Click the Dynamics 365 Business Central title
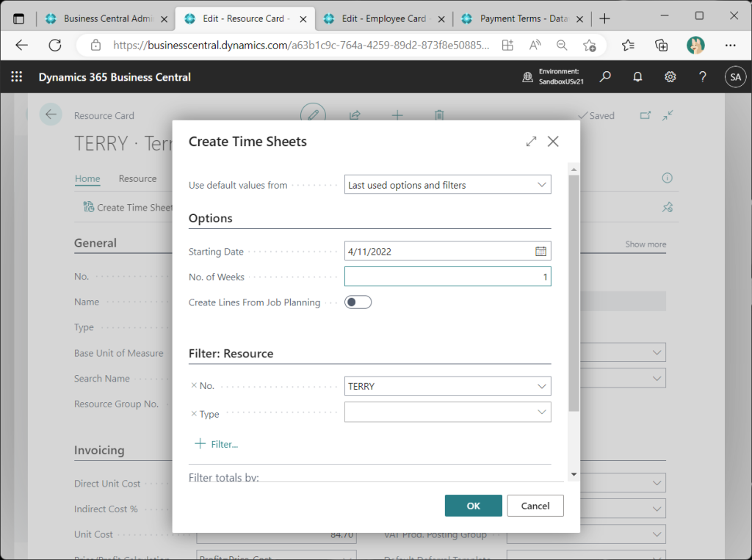 (x=115, y=77)
